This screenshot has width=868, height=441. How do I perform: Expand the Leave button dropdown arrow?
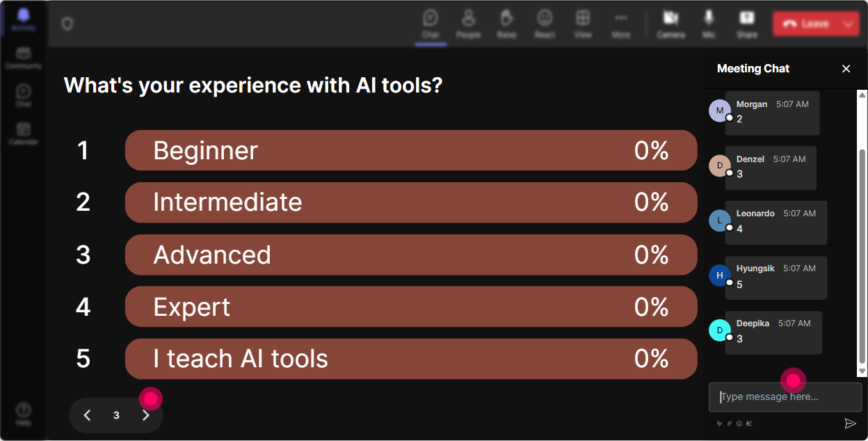[848, 24]
